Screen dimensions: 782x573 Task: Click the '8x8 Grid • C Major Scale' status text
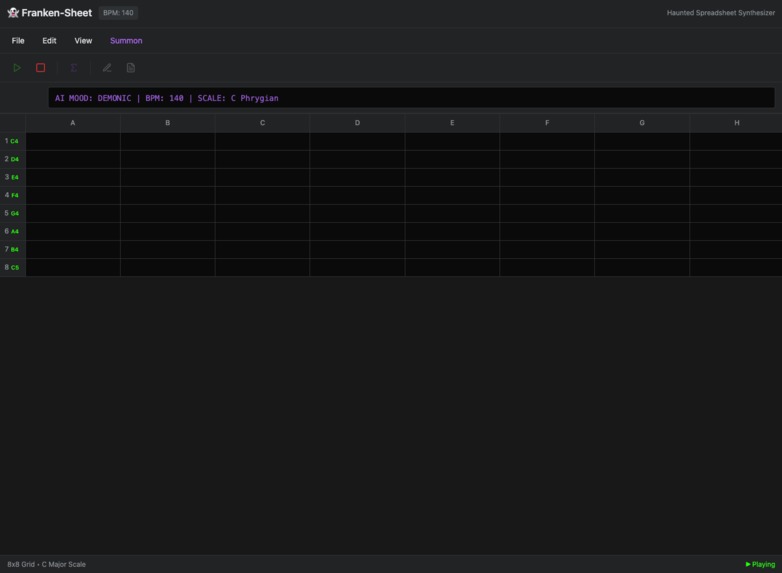[46, 564]
